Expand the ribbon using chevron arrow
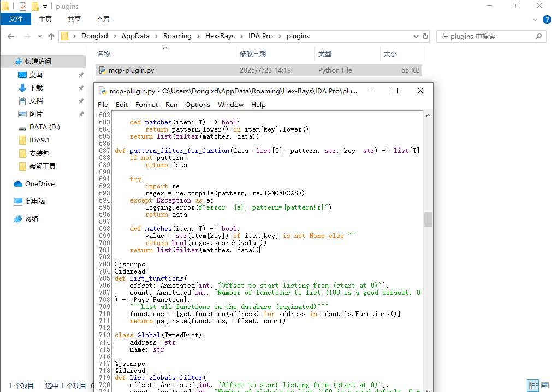The height and width of the screenshot is (392, 552). 535,20
